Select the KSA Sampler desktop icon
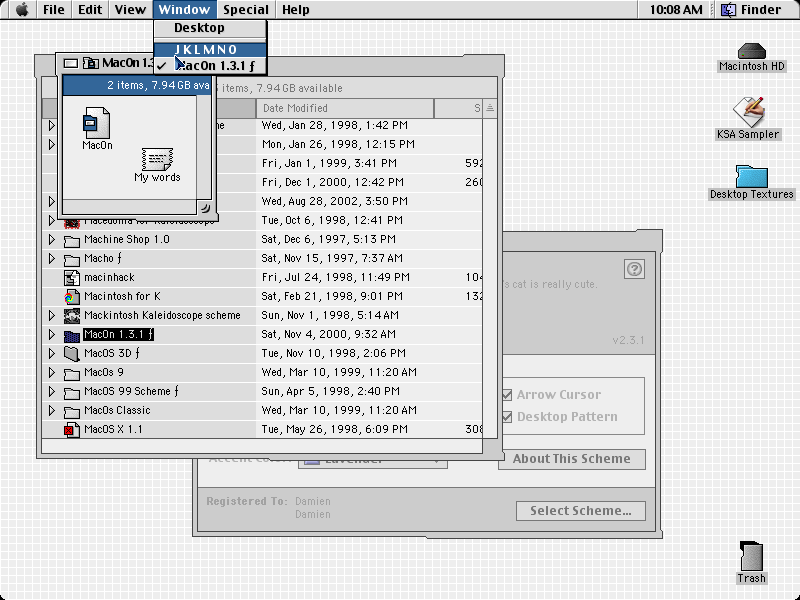Viewport: 800px width, 600px height. tap(748, 112)
